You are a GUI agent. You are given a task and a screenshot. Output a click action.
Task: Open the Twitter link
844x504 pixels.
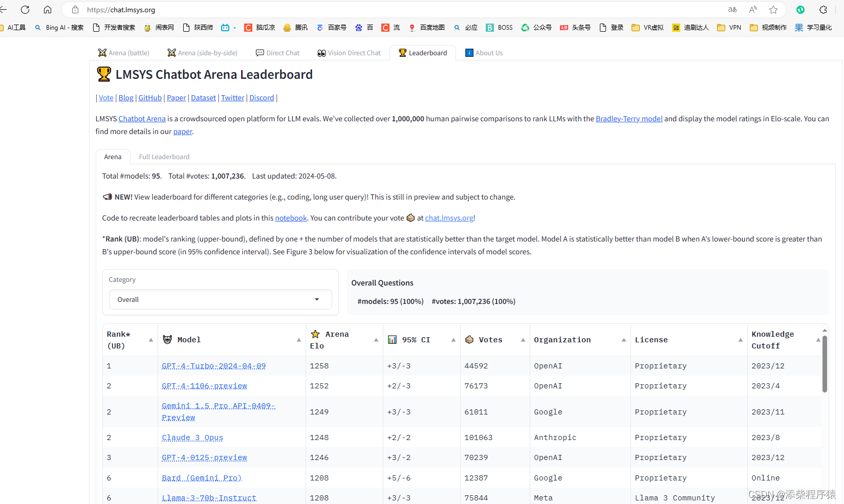(232, 98)
